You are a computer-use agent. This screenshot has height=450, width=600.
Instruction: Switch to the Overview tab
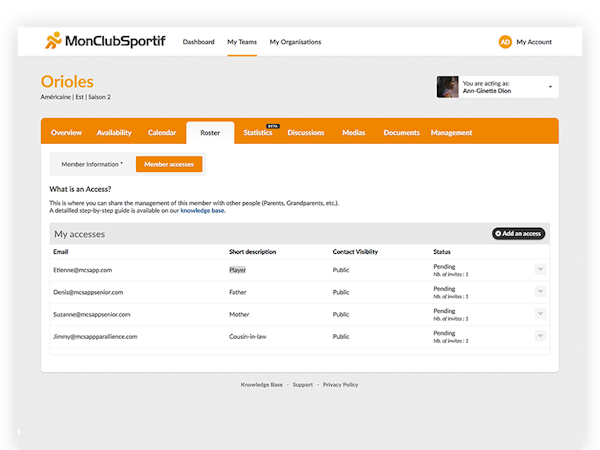[x=66, y=132]
